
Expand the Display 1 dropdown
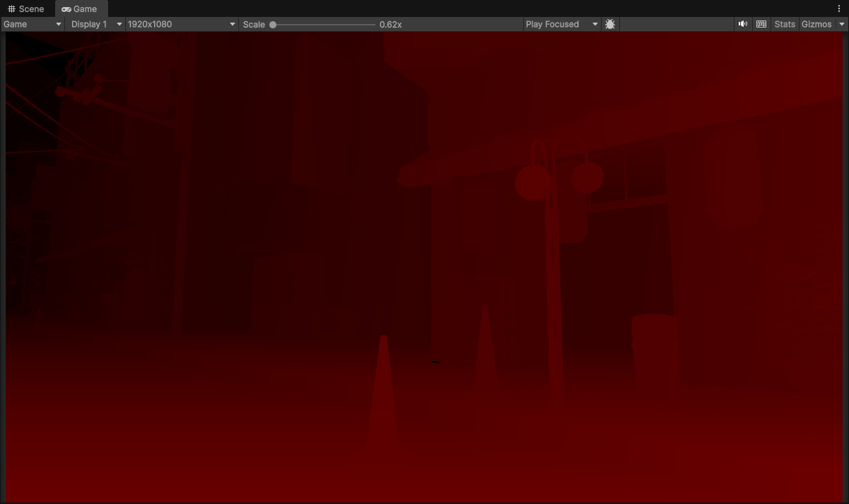96,24
